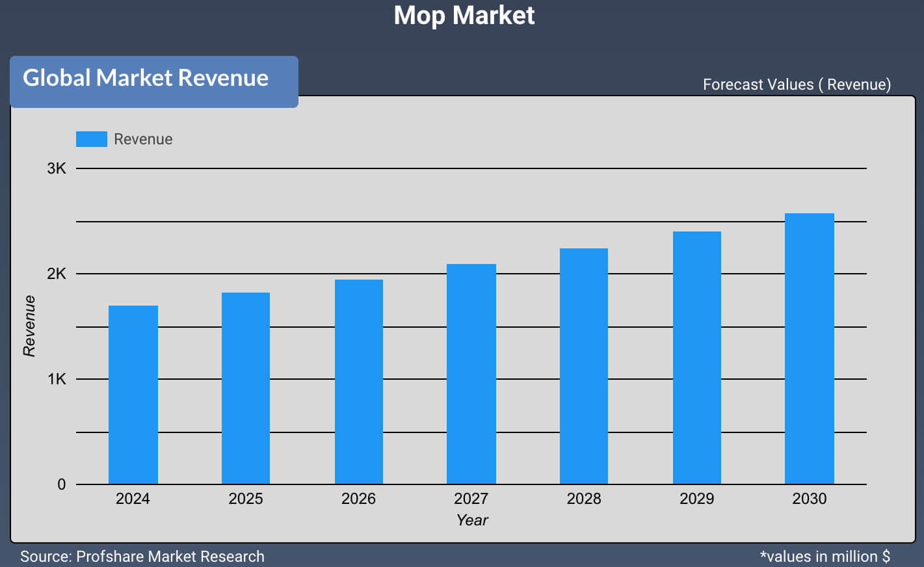Click the 2026 x-axis label
Image resolution: width=924 pixels, height=567 pixels.
tap(358, 499)
